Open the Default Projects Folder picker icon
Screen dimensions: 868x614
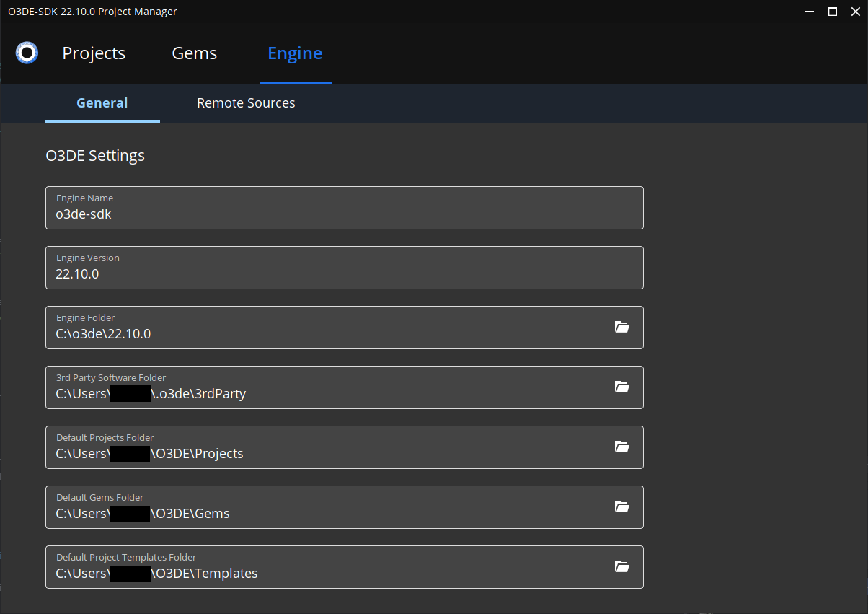click(x=621, y=447)
